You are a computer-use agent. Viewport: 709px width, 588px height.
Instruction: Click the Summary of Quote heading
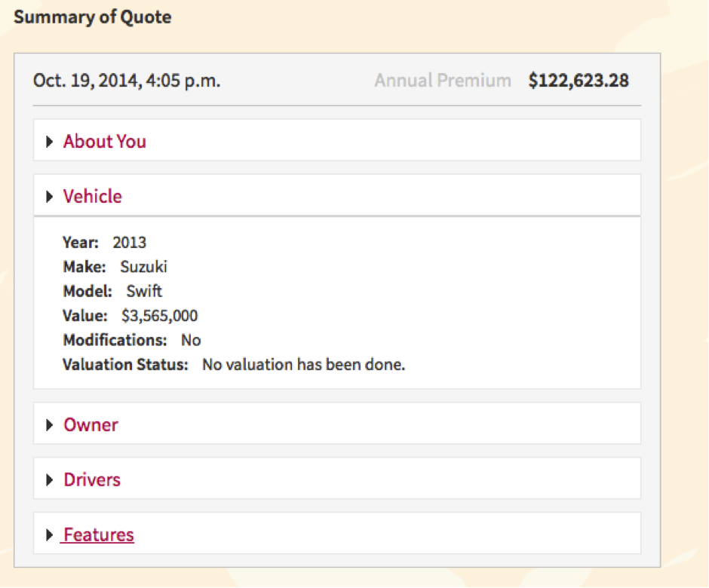(x=93, y=17)
